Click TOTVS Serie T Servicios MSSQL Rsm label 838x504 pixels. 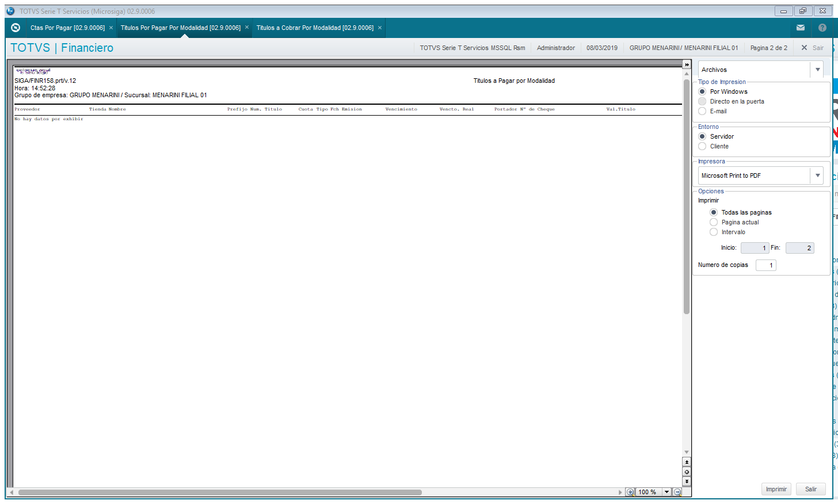click(x=473, y=48)
